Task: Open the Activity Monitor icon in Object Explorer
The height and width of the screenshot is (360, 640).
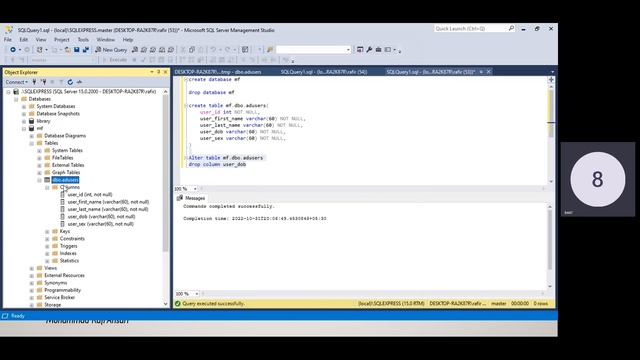Action: click(79, 82)
